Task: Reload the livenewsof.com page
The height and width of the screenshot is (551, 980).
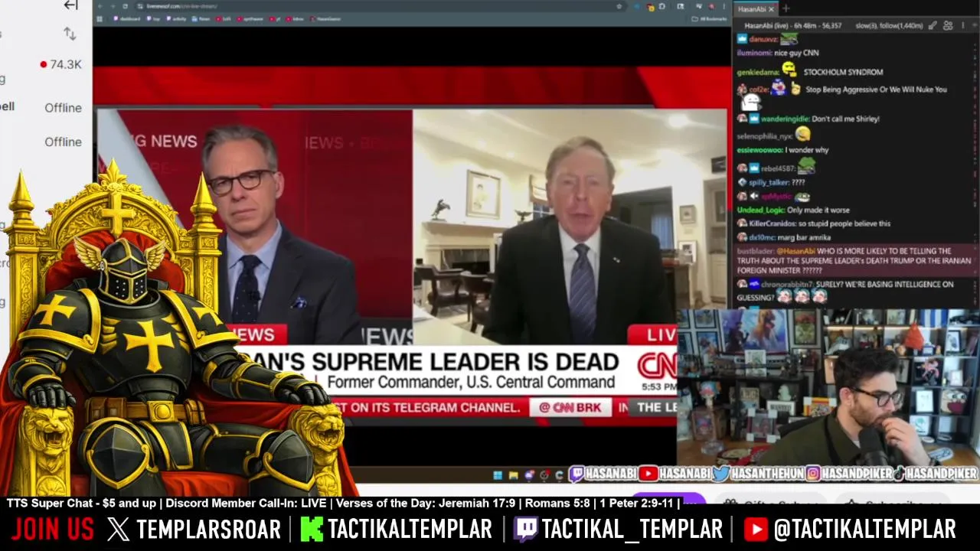Action: [126, 6]
